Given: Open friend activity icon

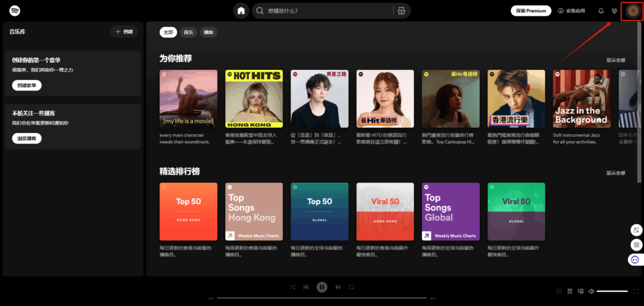Looking at the screenshot, I should click(614, 11).
